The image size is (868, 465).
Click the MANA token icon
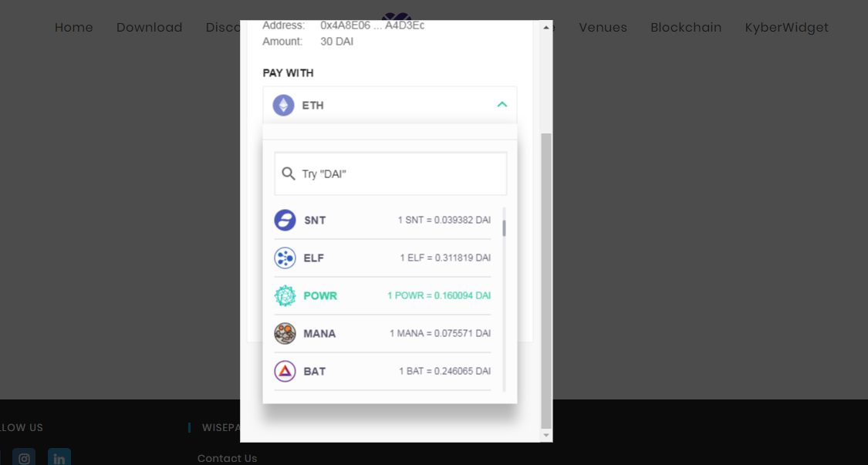coord(285,333)
